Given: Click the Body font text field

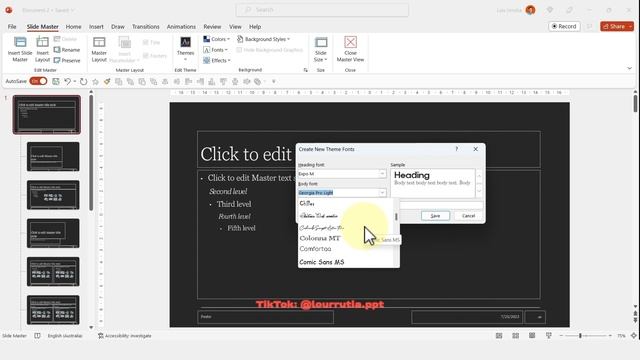Looking at the screenshot, I should [338, 193].
